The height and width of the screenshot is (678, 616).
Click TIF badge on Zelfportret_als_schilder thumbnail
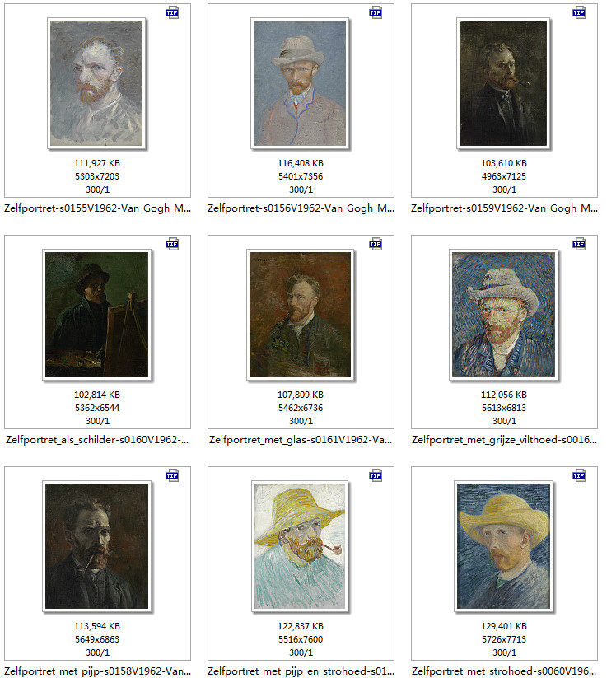click(x=172, y=244)
